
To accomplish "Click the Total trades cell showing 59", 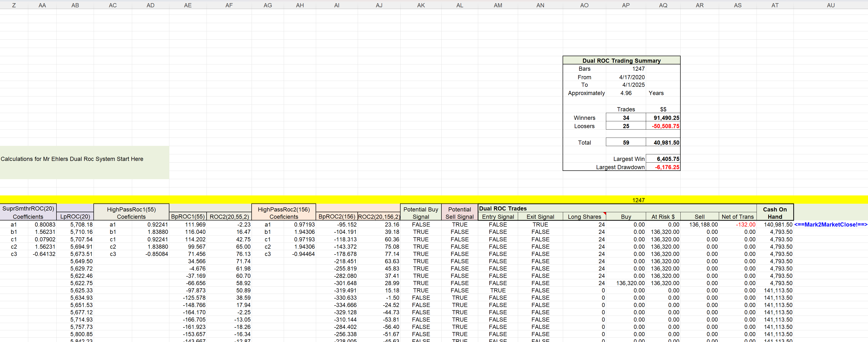I will pos(626,142).
